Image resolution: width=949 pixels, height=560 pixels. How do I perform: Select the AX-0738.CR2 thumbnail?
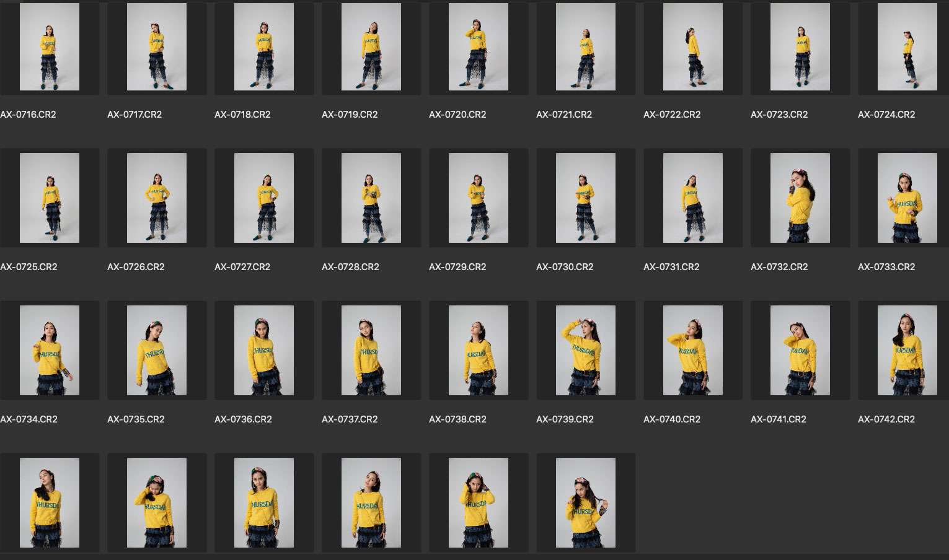(479, 350)
